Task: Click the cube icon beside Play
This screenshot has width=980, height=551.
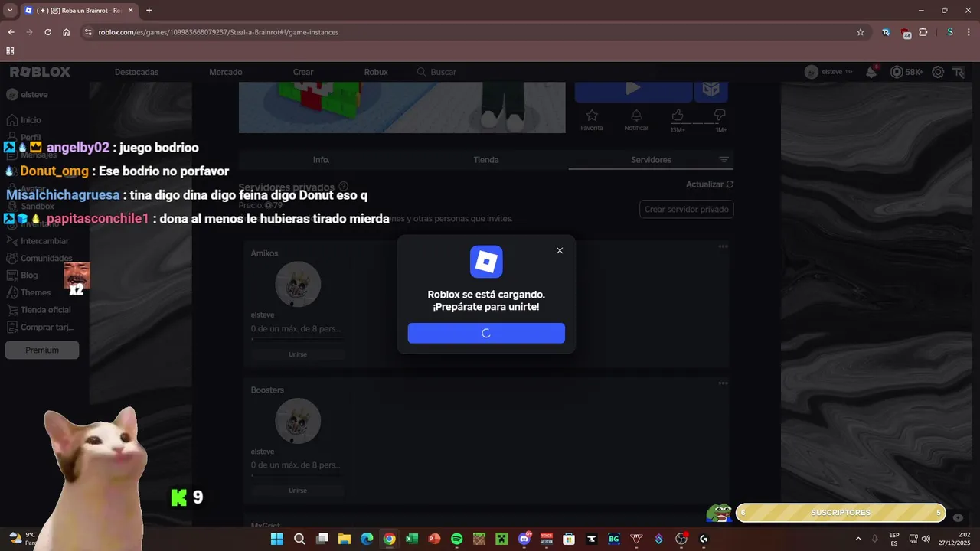Action: 711,90
